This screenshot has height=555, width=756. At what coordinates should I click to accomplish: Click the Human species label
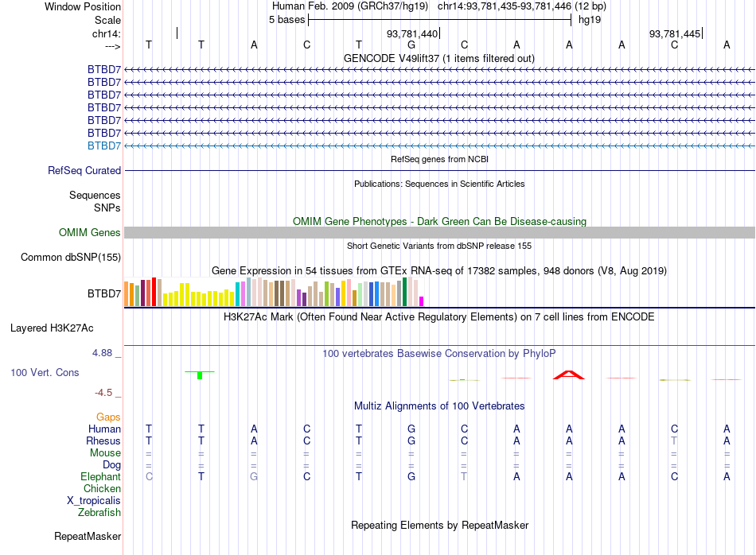[104, 429]
